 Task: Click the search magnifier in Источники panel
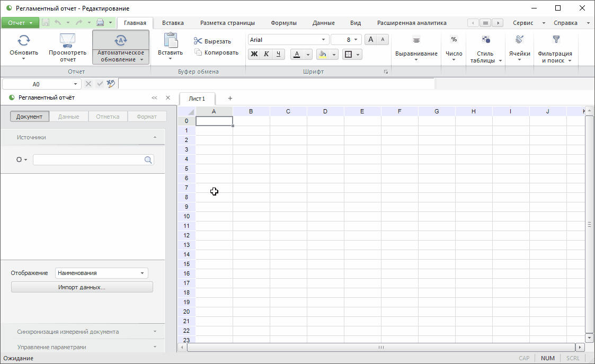point(148,160)
